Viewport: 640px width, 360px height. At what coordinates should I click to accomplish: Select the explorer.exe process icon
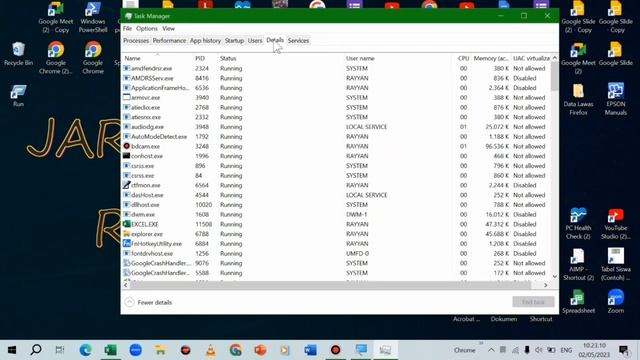click(x=127, y=234)
